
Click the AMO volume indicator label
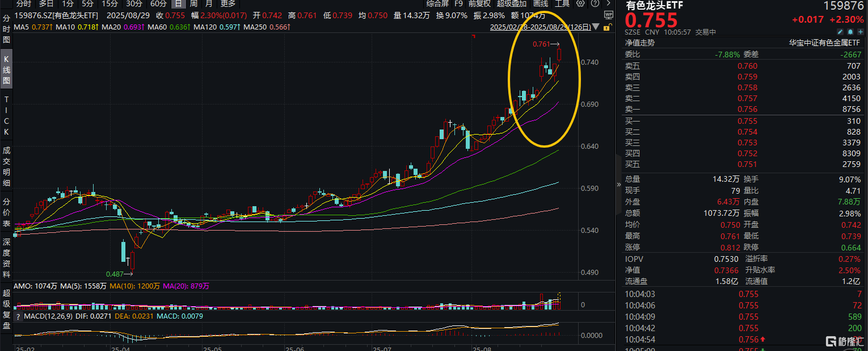(x=36, y=287)
